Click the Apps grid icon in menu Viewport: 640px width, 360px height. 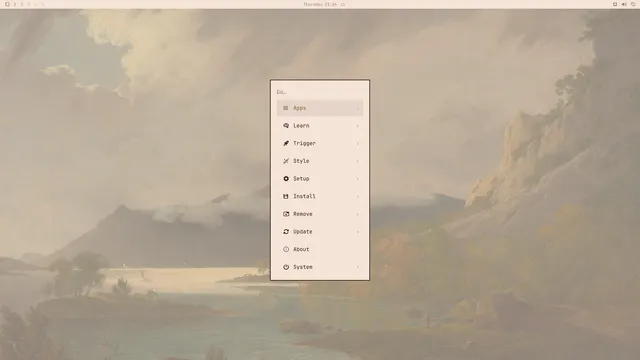(286, 108)
